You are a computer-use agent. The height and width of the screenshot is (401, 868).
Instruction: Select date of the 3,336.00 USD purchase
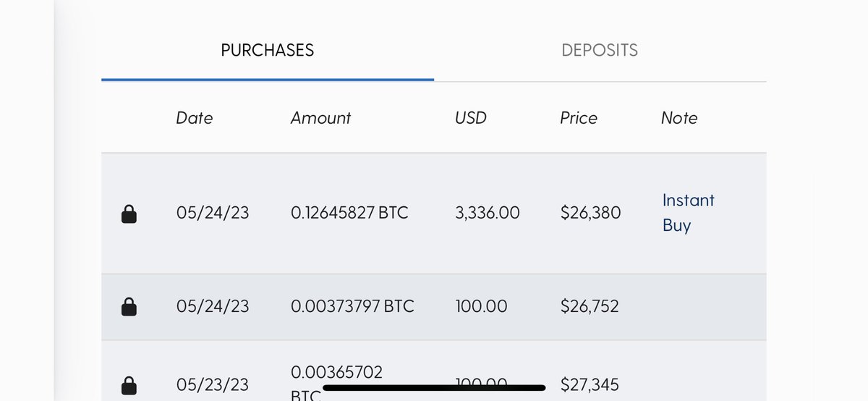213,214
